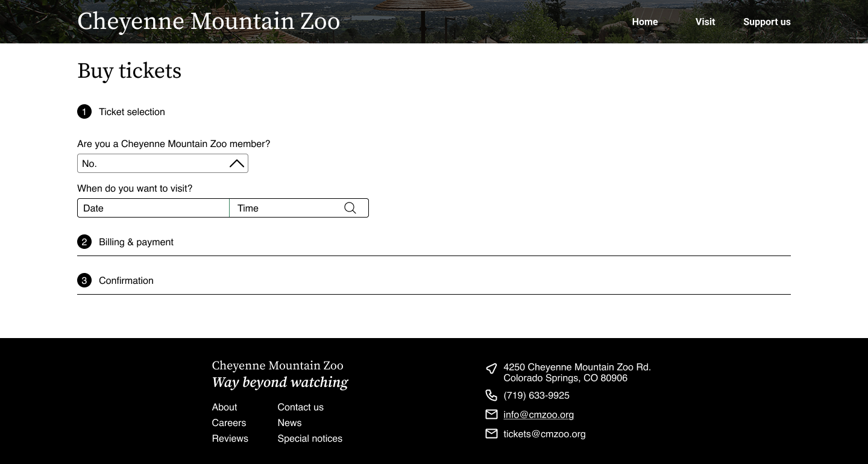Screen dimensions: 868x464
Task: Click the search magnifier icon in the Time field
Action: (x=350, y=208)
